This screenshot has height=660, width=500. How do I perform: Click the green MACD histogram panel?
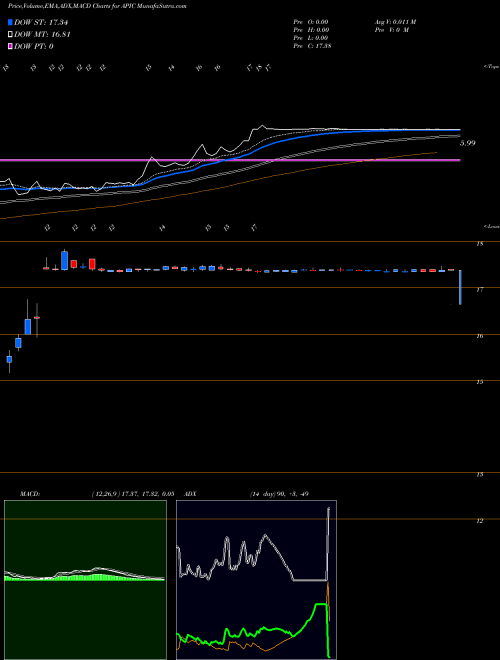[85, 580]
